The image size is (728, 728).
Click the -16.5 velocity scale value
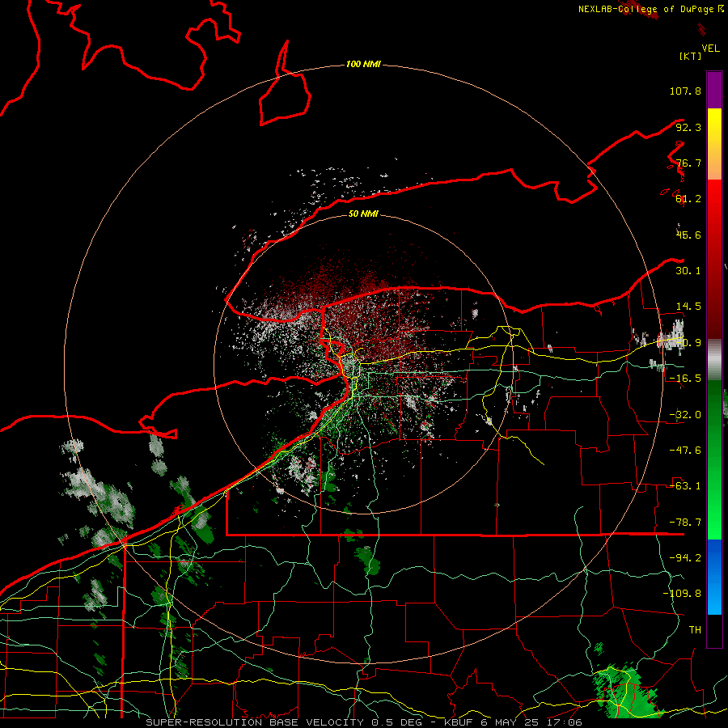pos(685,379)
